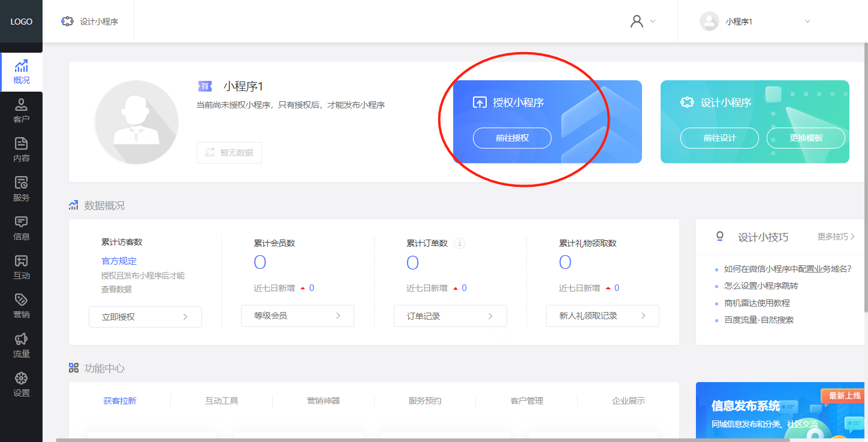Expand the 等级会员 arrow control
The width and height of the screenshot is (868, 442).
pos(339,316)
